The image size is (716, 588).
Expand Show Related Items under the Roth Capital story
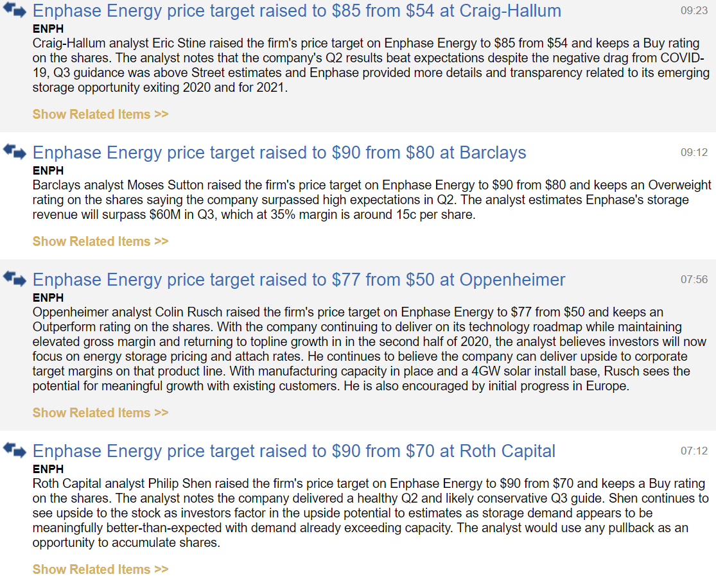[x=100, y=569]
